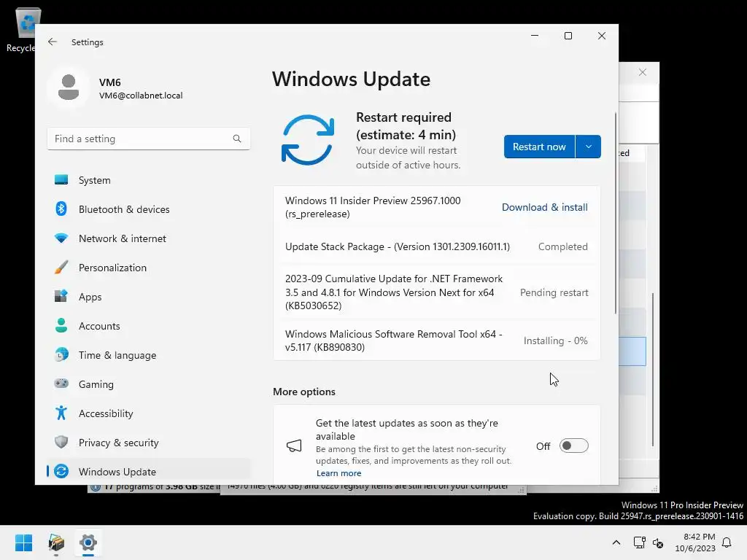Click the 2023-09 Cumulative Update entry
Image resolution: width=747 pixels, height=560 pixels.
pyautogui.click(x=436, y=292)
